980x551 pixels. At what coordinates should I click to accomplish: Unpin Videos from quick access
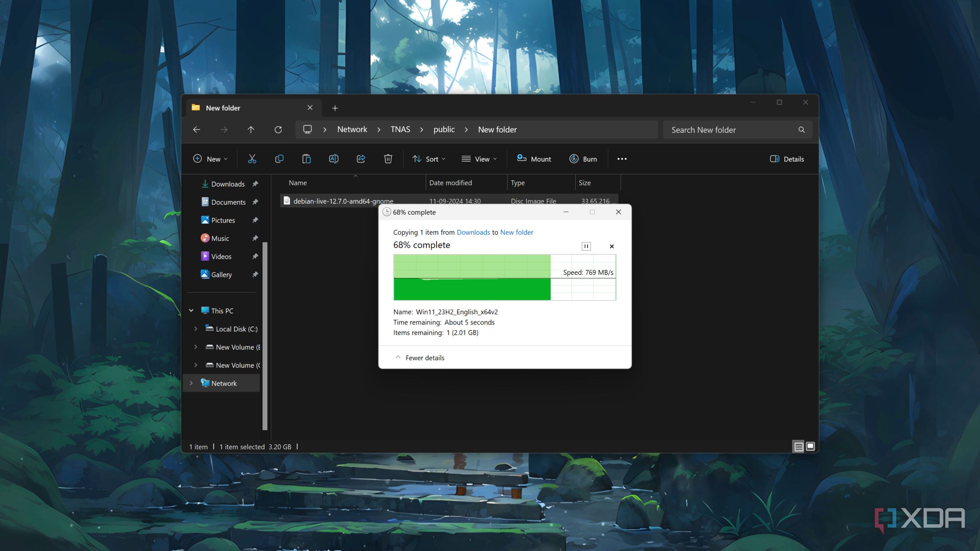pyautogui.click(x=255, y=256)
